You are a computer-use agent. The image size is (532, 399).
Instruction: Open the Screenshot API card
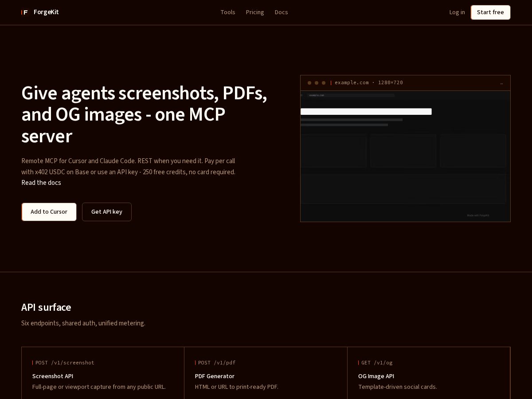(x=103, y=373)
